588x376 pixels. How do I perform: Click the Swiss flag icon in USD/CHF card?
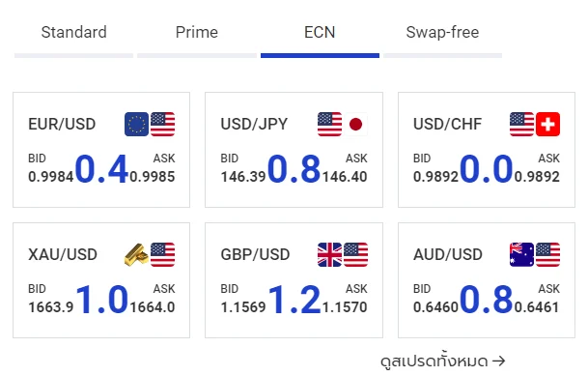[547, 125]
